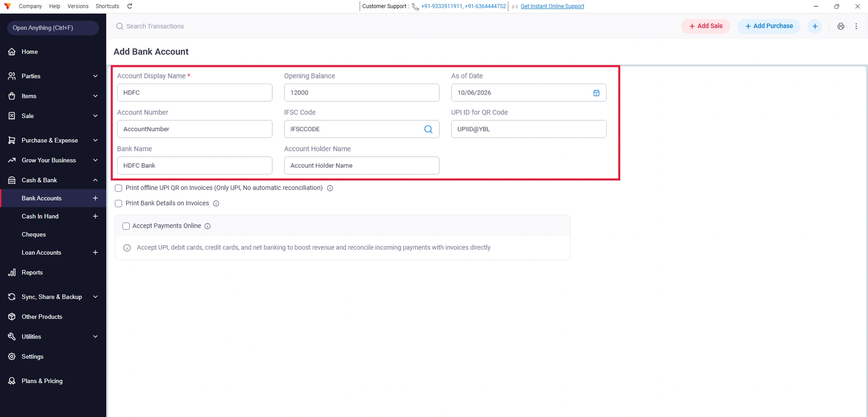
Task: Click the refresh icon next to Shortcuts
Action: coord(130,6)
